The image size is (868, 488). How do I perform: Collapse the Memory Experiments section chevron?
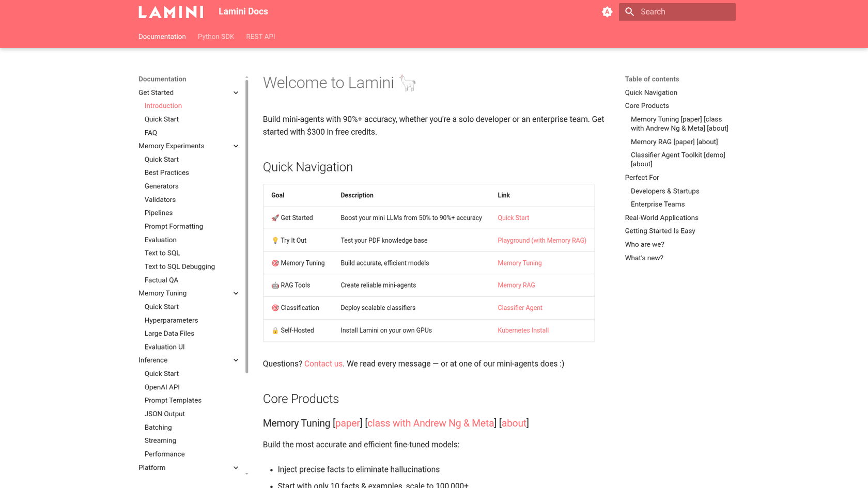pos(236,146)
